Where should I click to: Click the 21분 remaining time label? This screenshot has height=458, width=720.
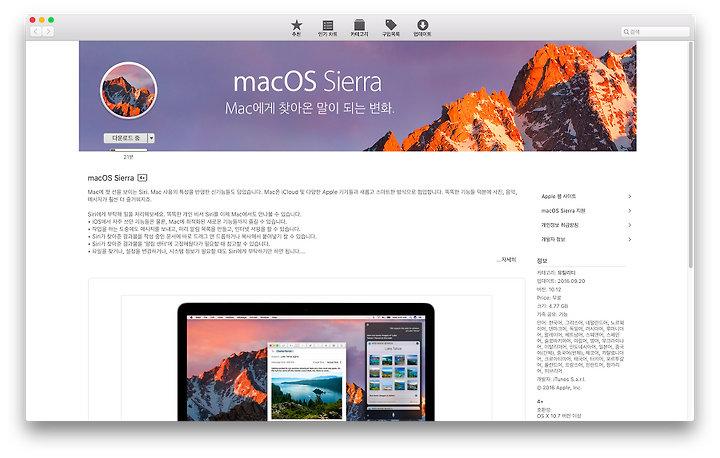pos(128,157)
